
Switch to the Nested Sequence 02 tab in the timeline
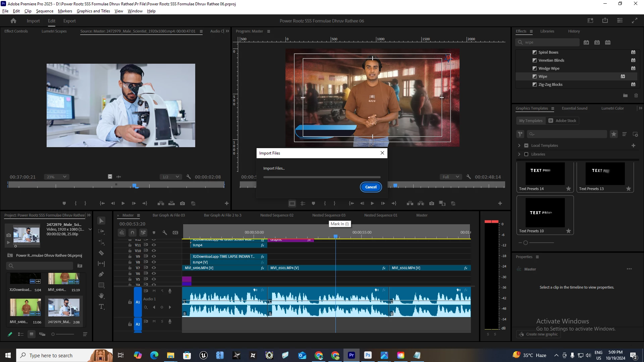pyautogui.click(x=277, y=215)
